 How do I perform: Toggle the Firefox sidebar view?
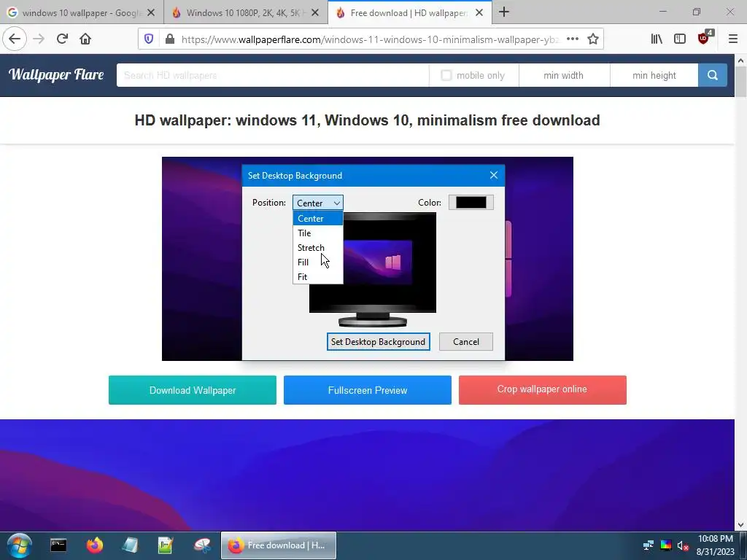[x=680, y=39]
